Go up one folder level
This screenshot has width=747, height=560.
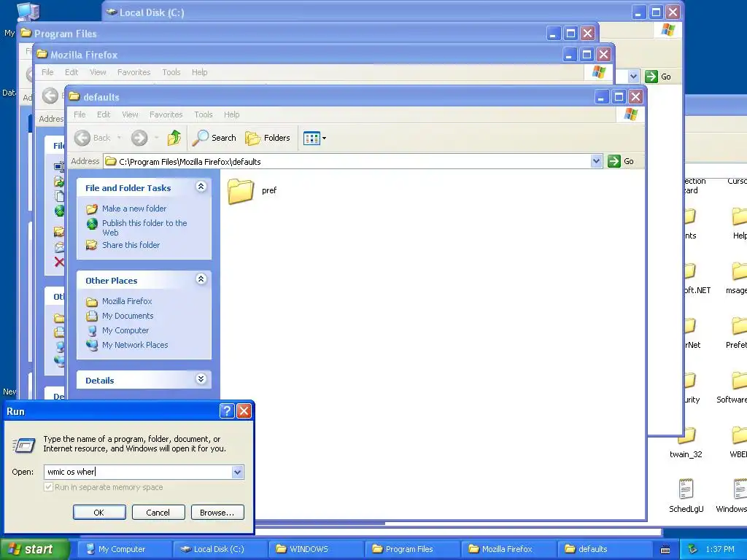[x=174, y=138]
